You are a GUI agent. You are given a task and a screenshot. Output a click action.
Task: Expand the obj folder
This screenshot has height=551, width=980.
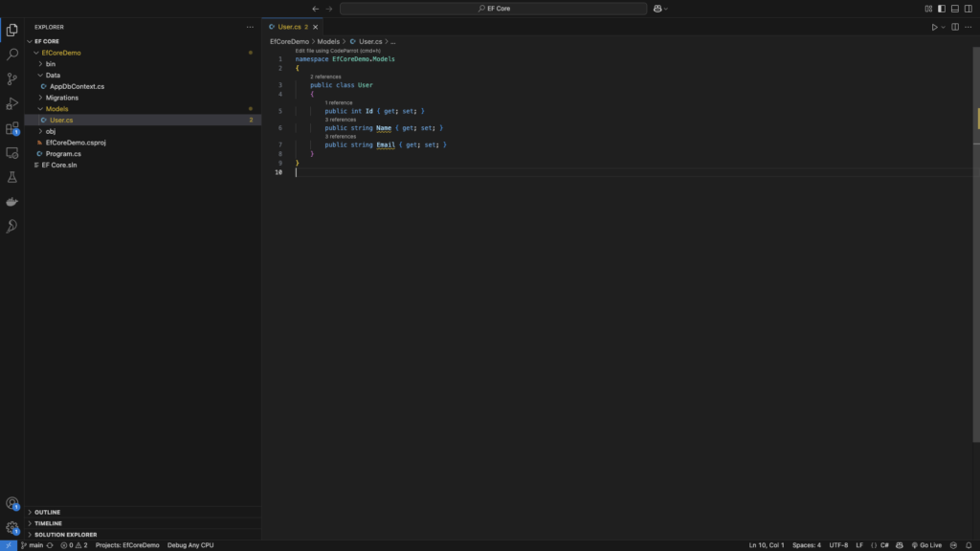(x=40, y=131)
